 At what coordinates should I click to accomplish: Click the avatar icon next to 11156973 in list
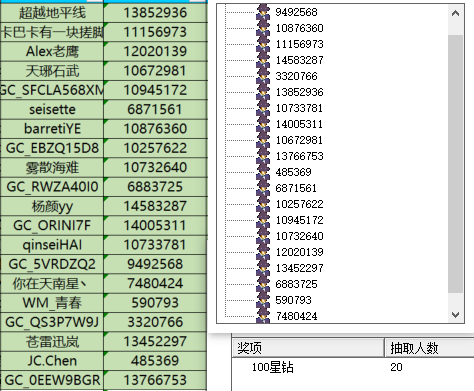pos(263,44)
